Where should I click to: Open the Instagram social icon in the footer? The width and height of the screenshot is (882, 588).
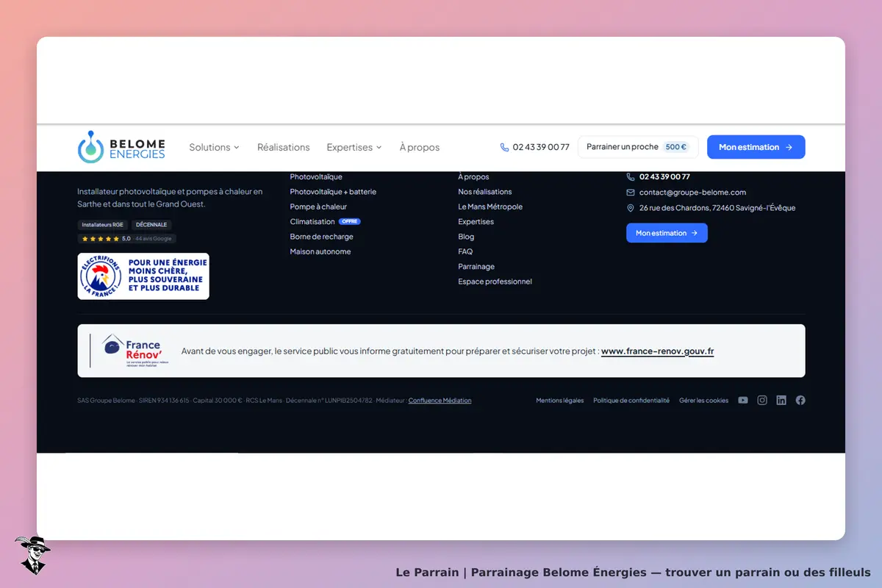point(762,401)
